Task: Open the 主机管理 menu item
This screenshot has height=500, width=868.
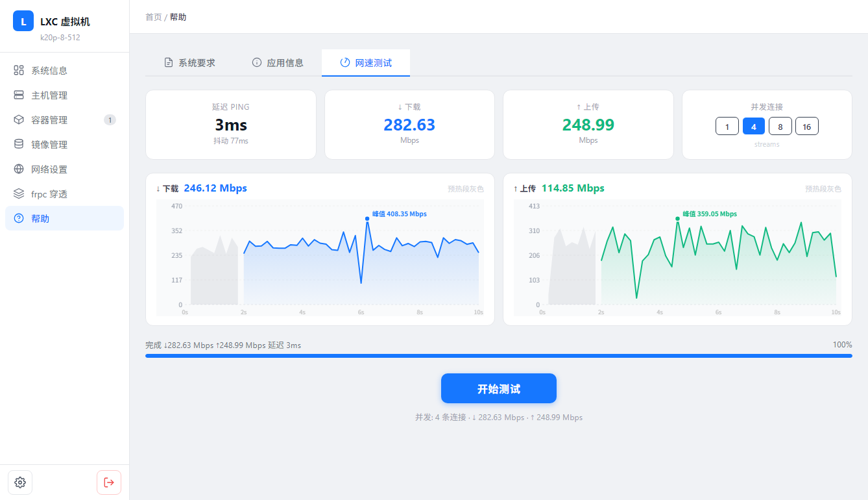Action: (x=64, y=95)
